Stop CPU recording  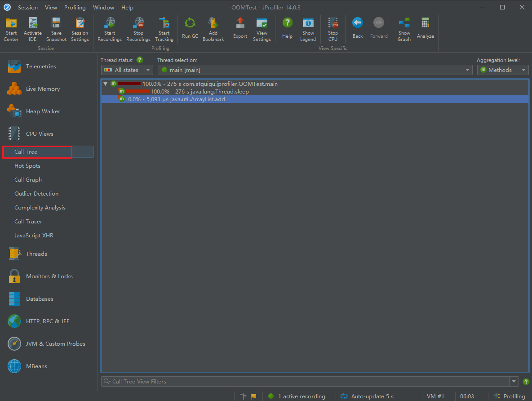(x=333, y=30)
